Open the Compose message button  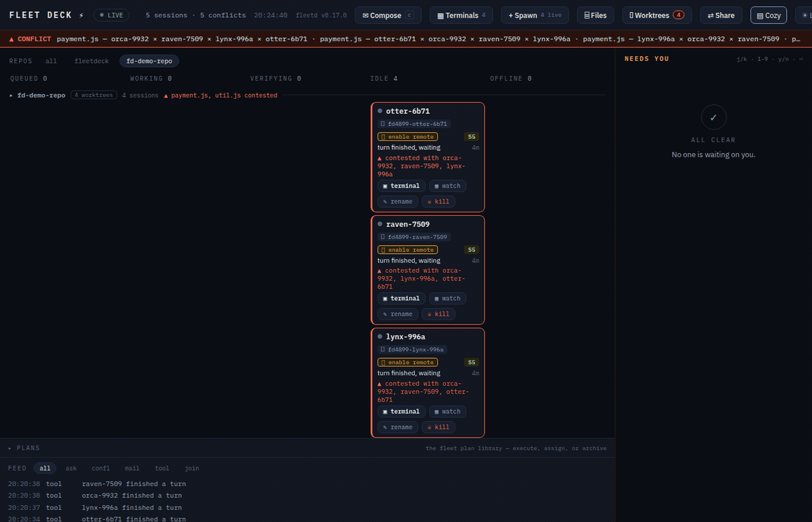coord(388,15)
